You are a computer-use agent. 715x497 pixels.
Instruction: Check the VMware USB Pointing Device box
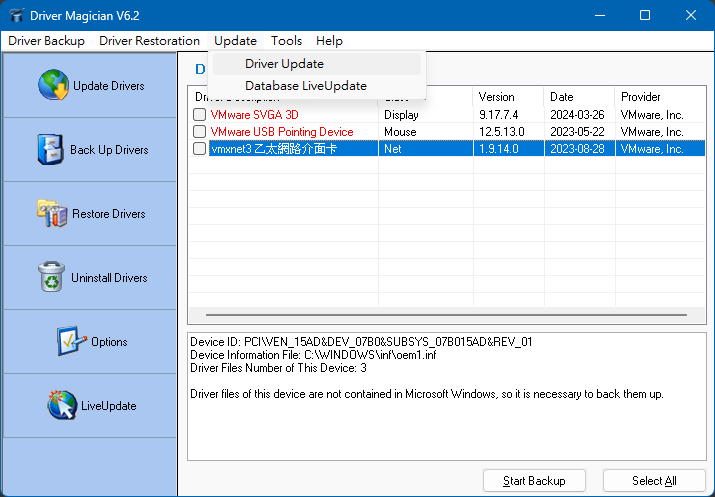point(200,132)
